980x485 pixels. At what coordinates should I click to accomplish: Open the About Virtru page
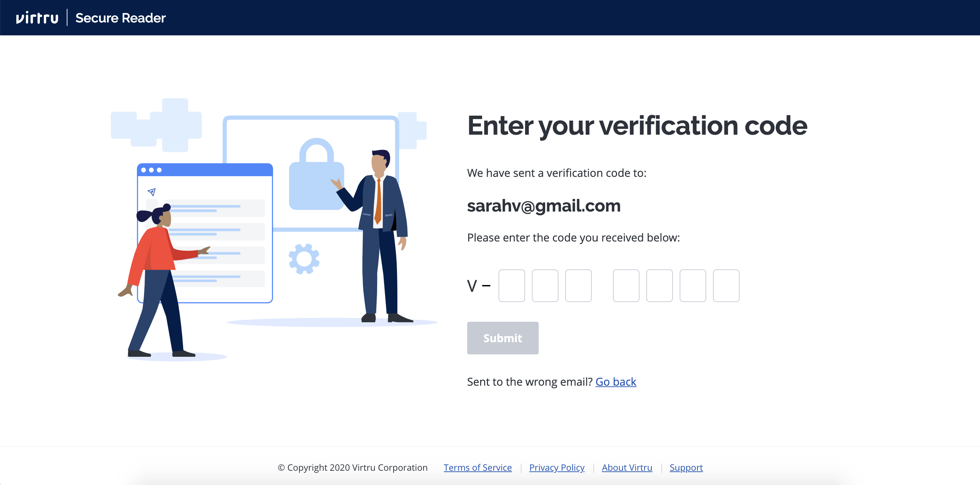pyautogui.click(x=626, y=467)
